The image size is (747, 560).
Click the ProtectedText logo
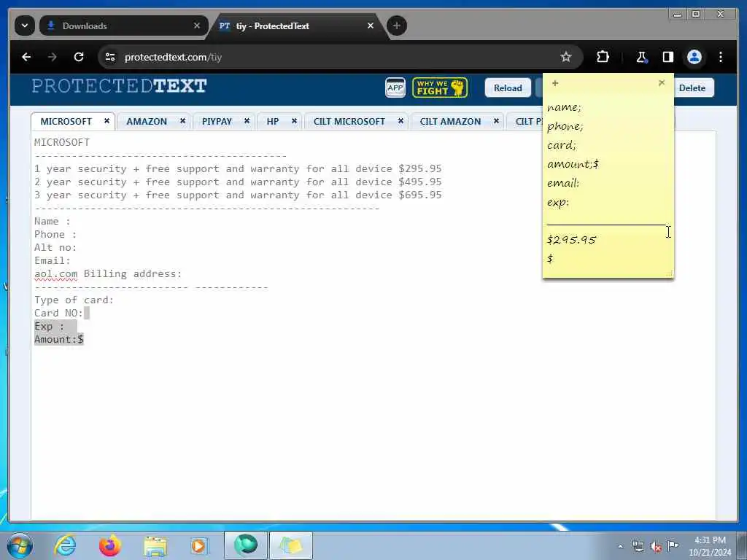click(x=119, y=86)
